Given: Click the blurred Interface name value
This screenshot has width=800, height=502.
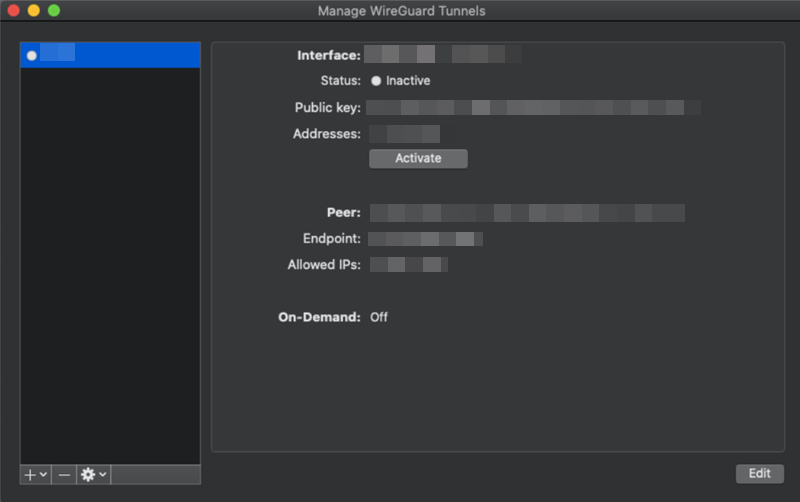Looking at the screenshot, I should pyautogui.click(x=440, y=55).
